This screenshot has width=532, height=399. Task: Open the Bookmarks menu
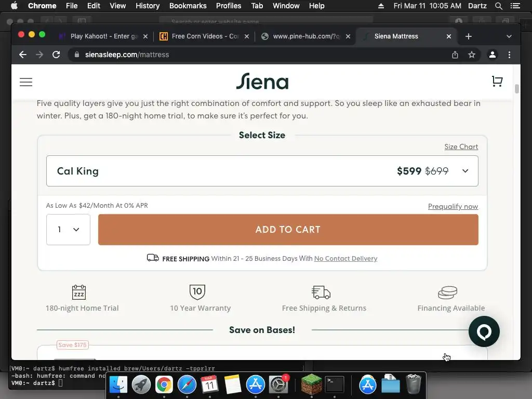188,6
